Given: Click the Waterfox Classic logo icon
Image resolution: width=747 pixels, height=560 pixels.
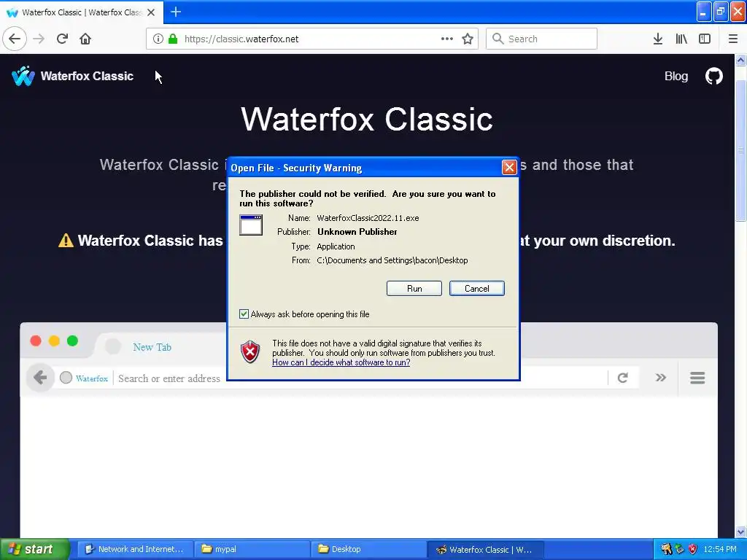Looking at the screenshot, I should (x=23, y=76).
